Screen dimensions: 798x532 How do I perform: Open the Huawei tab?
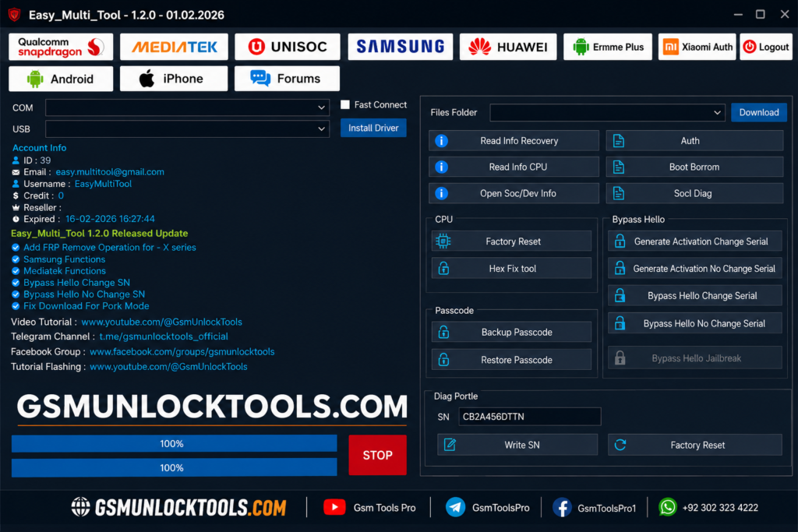(508, 47)
